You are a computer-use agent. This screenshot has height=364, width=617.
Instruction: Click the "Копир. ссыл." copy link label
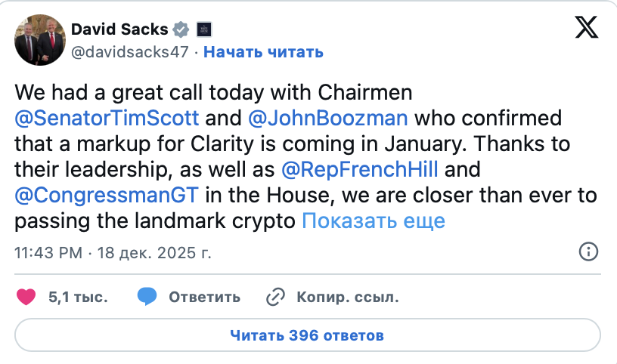point(347,297)
